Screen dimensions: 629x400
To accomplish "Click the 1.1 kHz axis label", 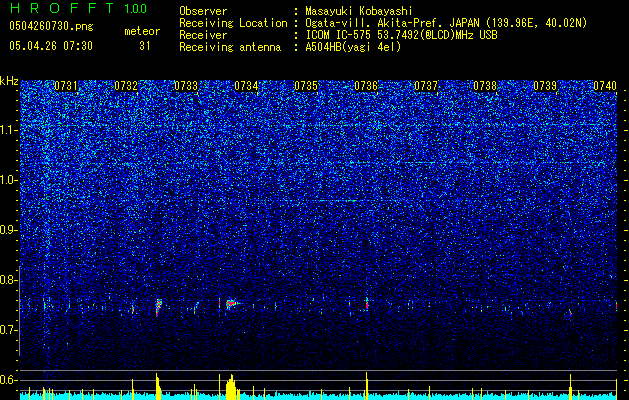I will (9, 130).
